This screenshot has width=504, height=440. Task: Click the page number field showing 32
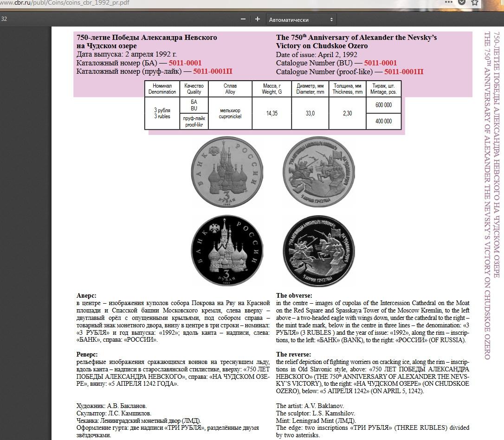(5, 19)
